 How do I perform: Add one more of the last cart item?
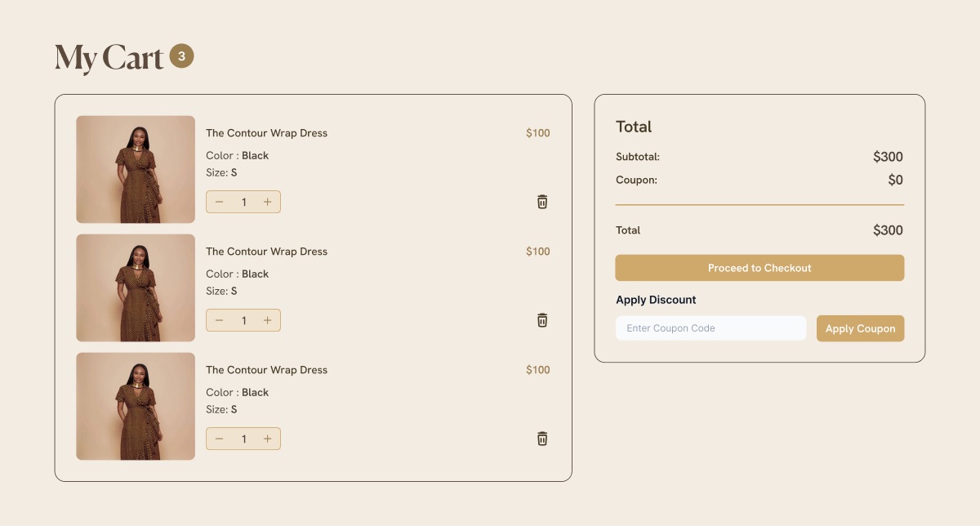pyautogui.click(x=267, y=439)
